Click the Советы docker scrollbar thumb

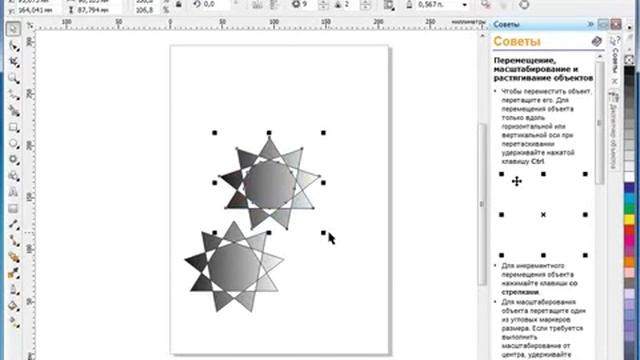click(599, 123)
